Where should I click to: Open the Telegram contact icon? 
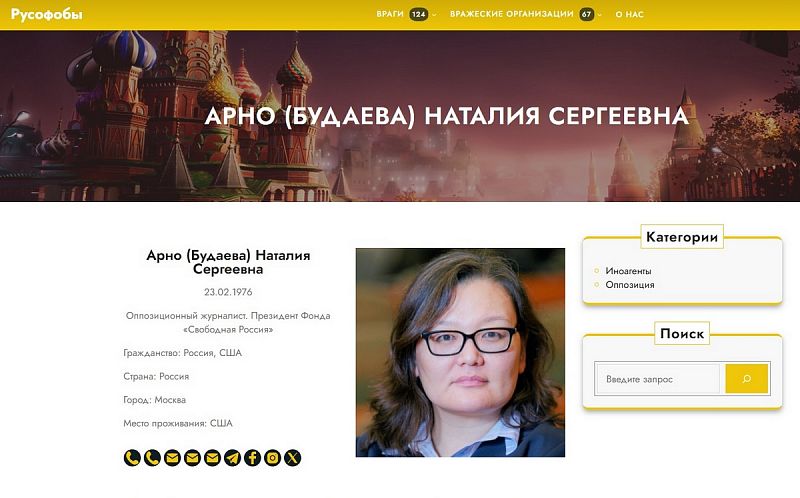click(232, 458)
